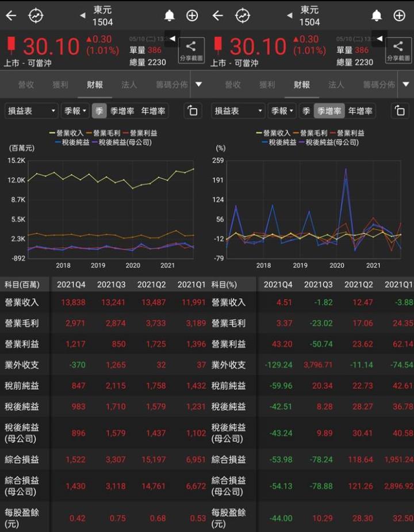
Task: Switch to 法人 tab in left panel
Action: [129, 84]
